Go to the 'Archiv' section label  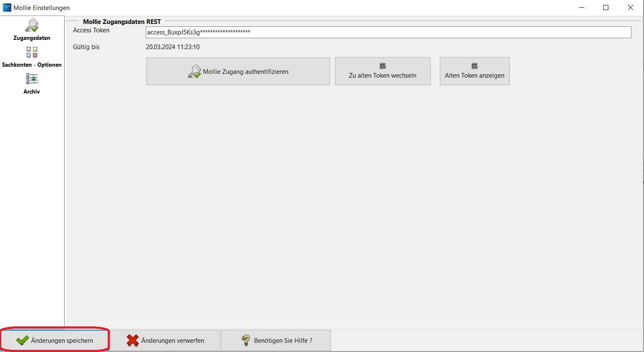tap(32, 91)
